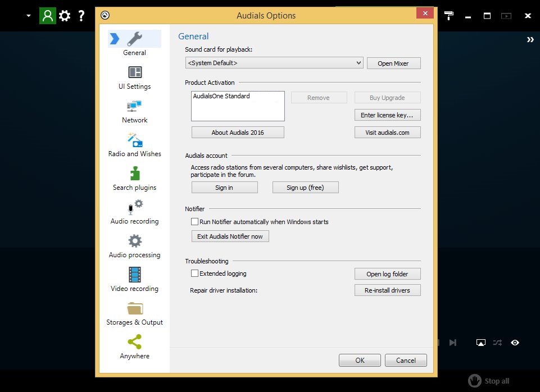Click Re-install drivers button

tap(387, 290)
